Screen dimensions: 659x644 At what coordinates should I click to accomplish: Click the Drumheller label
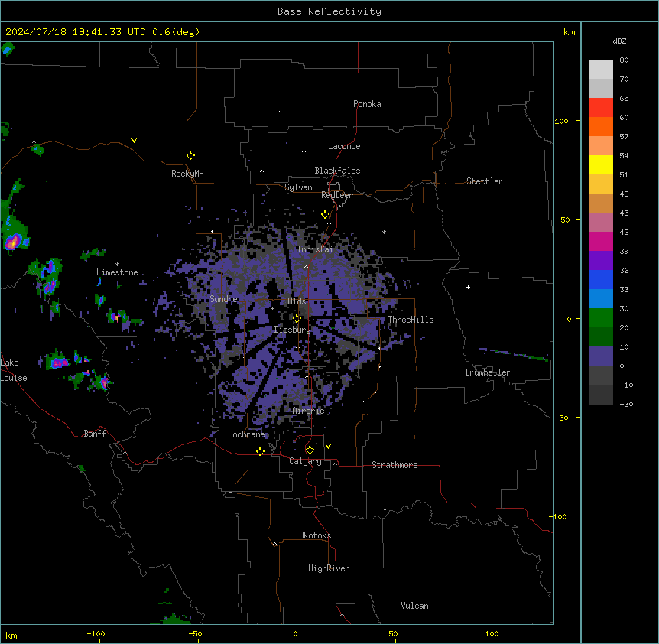coord(488,372)
